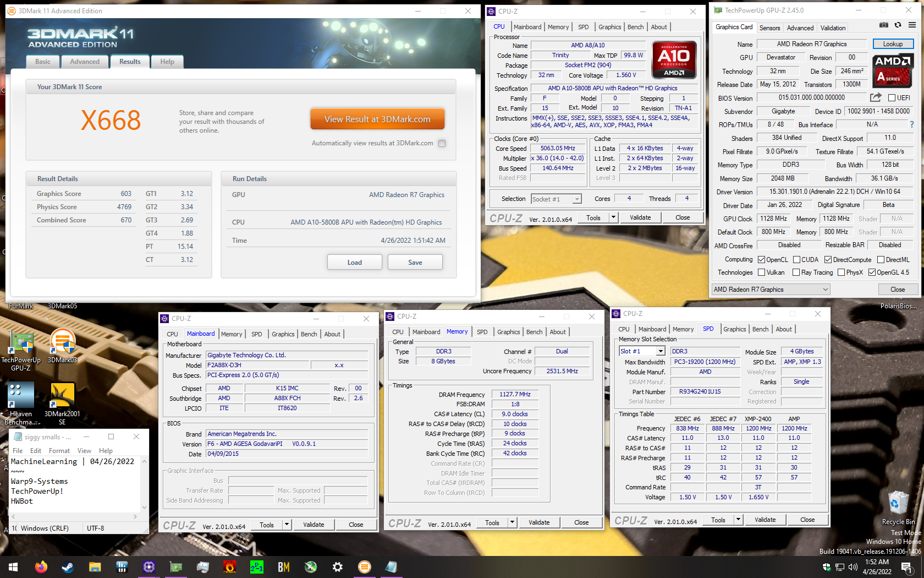
Task: Open File Explorer from the taskbar
Action: point(95,567)
